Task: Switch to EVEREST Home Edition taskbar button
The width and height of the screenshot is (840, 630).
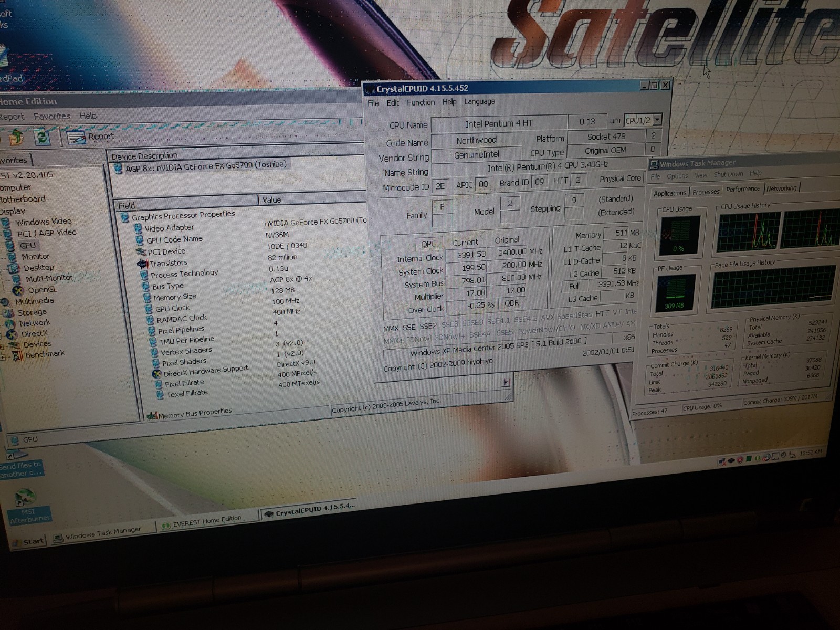Action: pyautogui.click(x=207, y=520)
